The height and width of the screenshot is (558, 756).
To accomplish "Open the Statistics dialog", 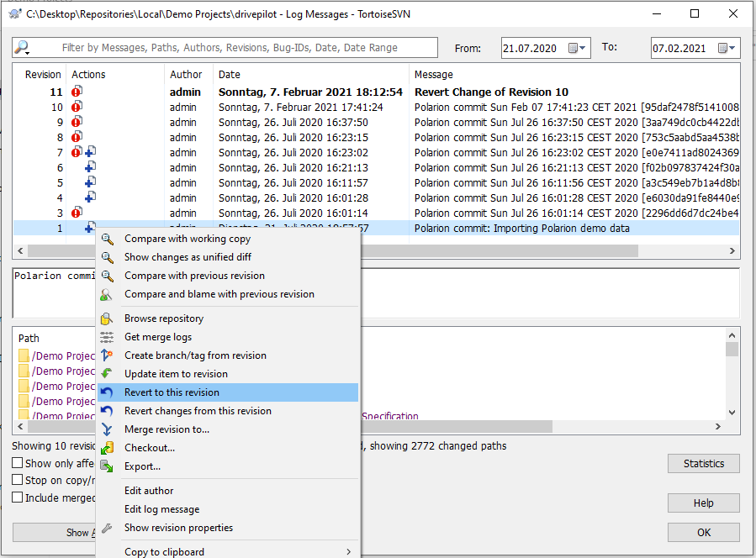I will (x=703, y=463).
